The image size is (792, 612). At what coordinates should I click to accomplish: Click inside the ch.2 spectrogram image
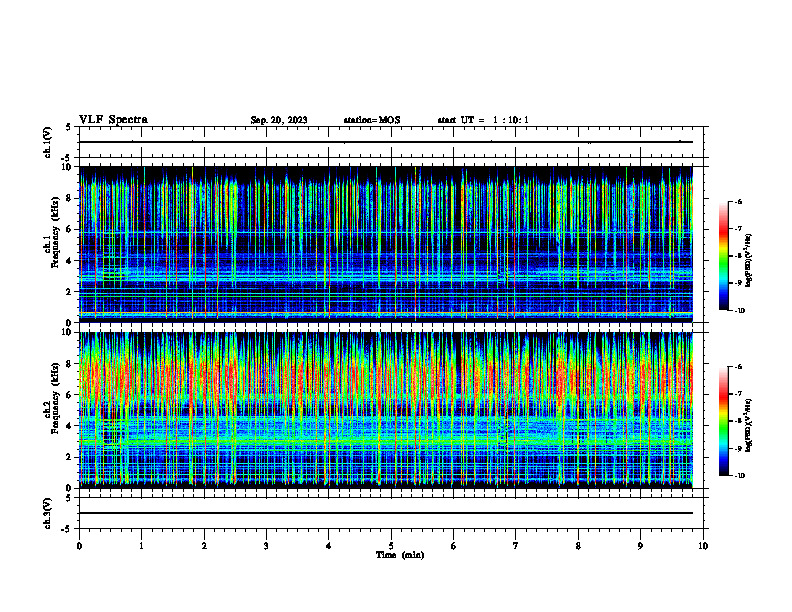tap(386, 410)
